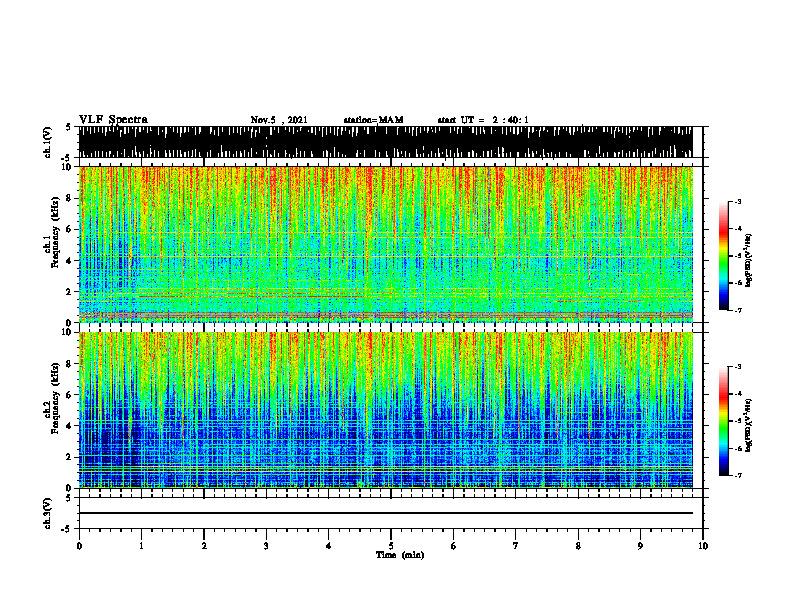
Task: Click the ch.2 spectrogram color scale bar
Action: pyautogui.click(x=723, y=421)
